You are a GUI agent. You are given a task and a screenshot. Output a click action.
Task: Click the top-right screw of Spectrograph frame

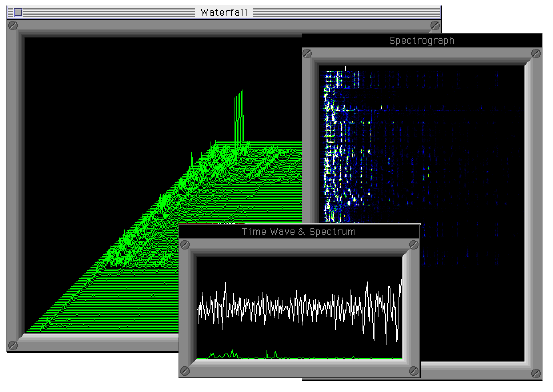click(536, 54)
